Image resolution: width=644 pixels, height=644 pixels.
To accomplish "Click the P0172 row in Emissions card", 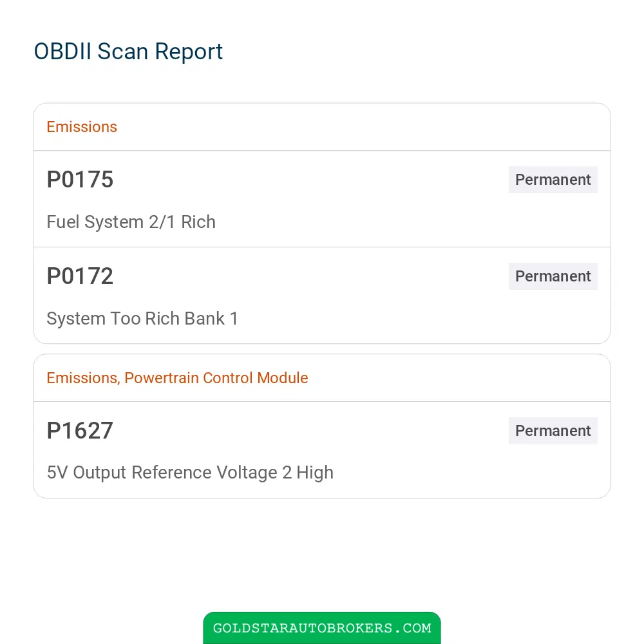I will coord(322,296).
